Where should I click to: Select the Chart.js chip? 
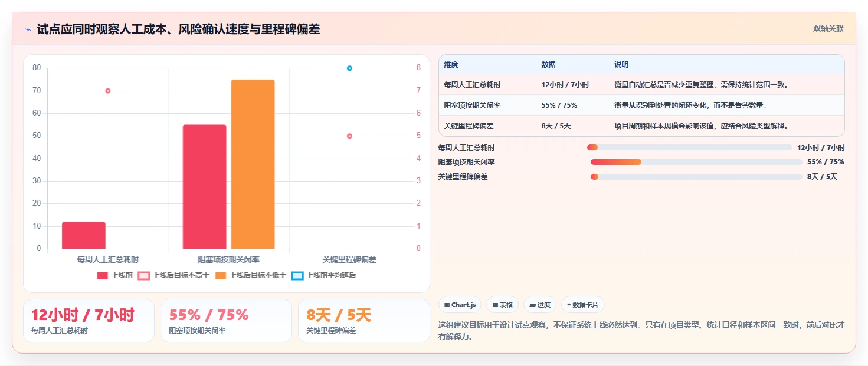(x=460, y=305)
